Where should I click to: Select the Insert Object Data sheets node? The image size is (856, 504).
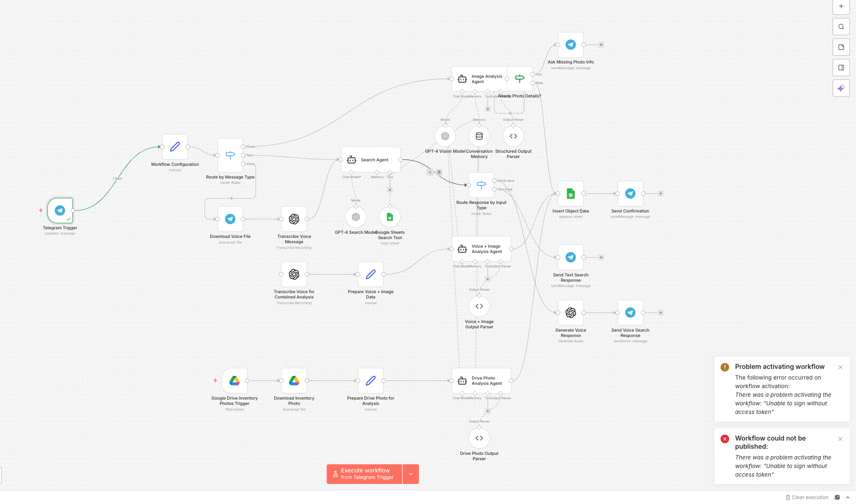point(570,194)
